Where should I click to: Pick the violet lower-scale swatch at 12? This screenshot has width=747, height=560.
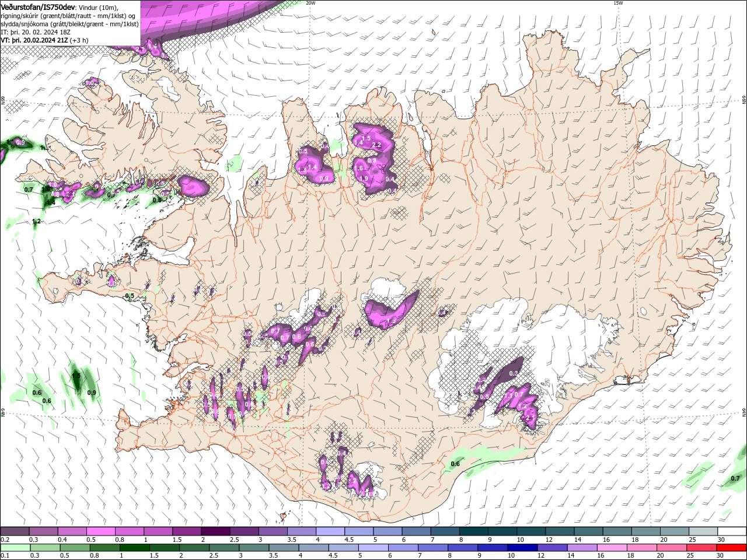pos(551,548)
